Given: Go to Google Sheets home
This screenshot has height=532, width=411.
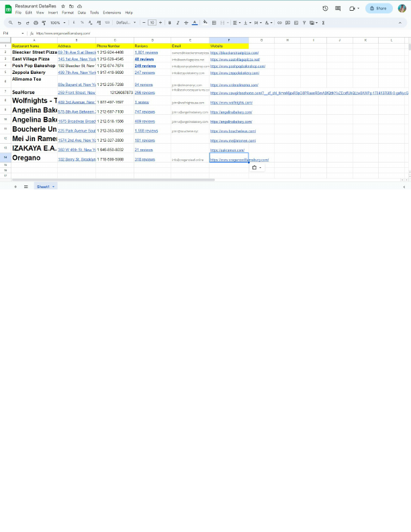Looking at the screenshot, I should (8, 9).
